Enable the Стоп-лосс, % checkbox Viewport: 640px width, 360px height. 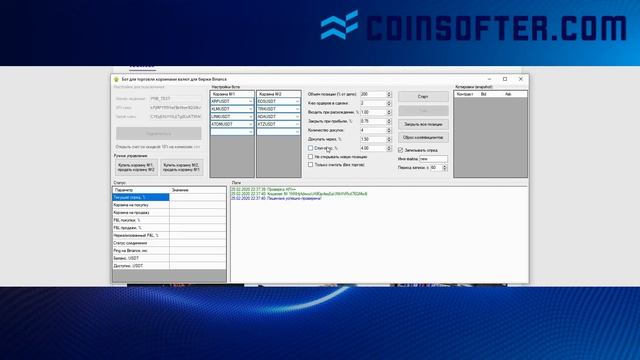tap(311, 148)
